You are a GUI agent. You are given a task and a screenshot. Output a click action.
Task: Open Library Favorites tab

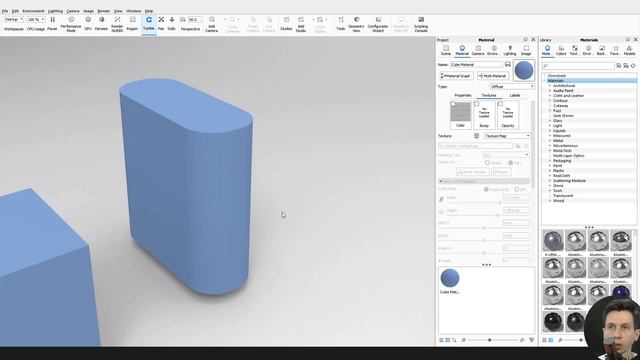[x=615, y=51]
